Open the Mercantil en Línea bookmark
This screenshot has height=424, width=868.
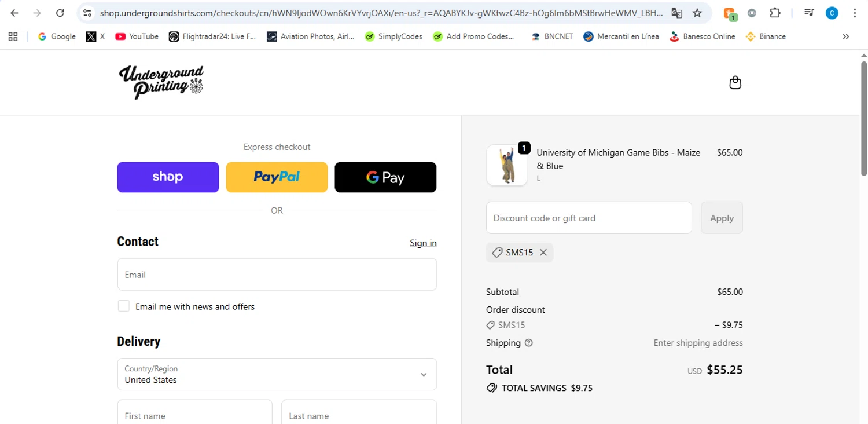tap(621, 36)
